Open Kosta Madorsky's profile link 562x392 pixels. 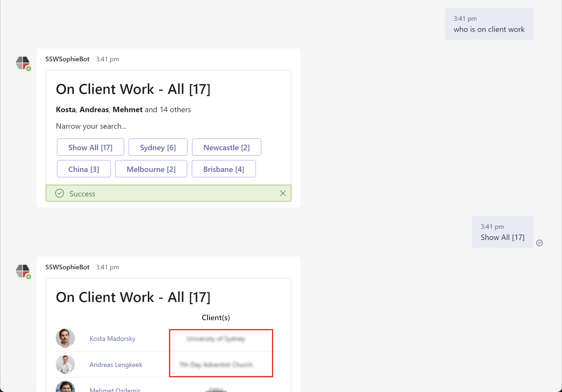click(112, 338)
